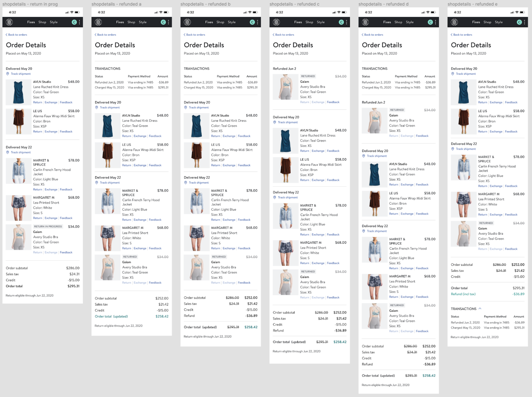Click Return link for AVLN Studio dress in first frame
The width and height of the screenshot is (532, 397).
(37, 102)
